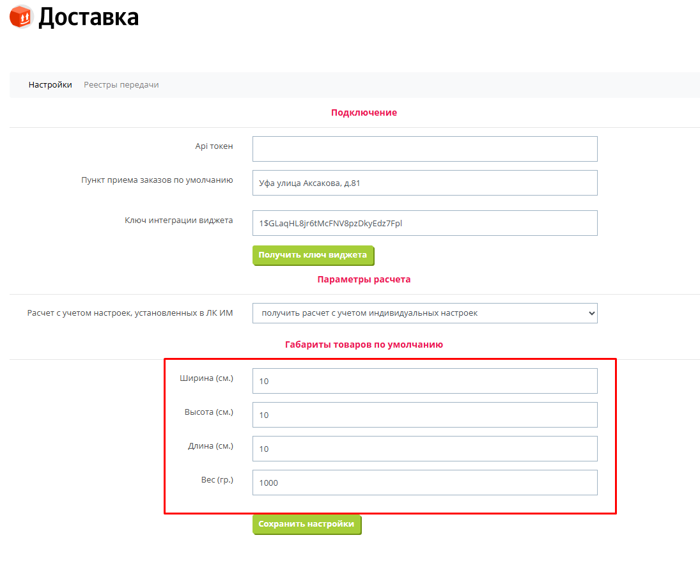Click the Api токен label

click(x=214, y=146)
